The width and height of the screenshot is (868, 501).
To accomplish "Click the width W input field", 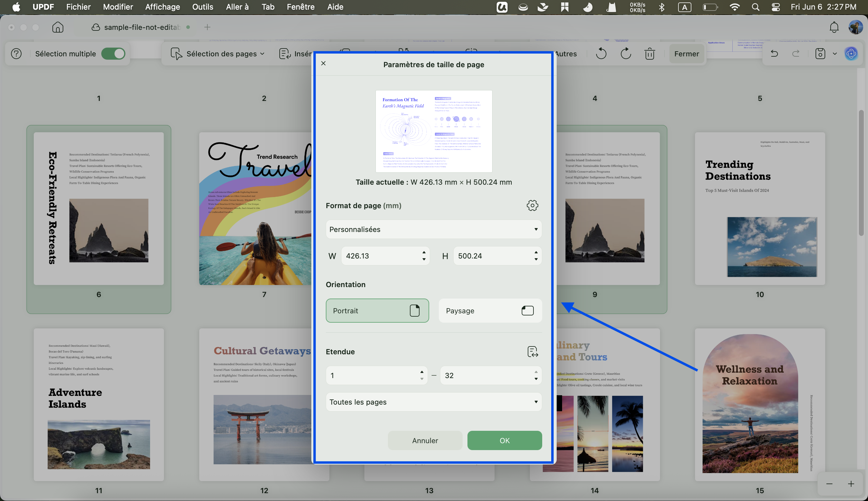I will 385,256.
